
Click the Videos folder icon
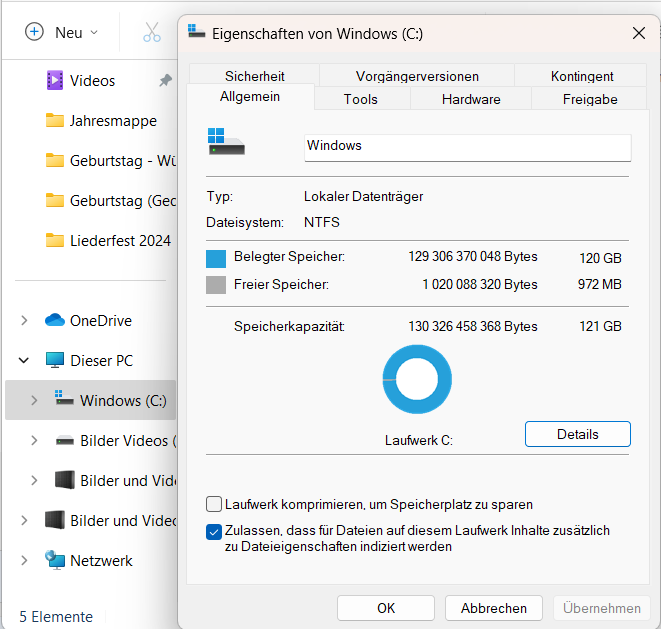click(x=55, y=80)
